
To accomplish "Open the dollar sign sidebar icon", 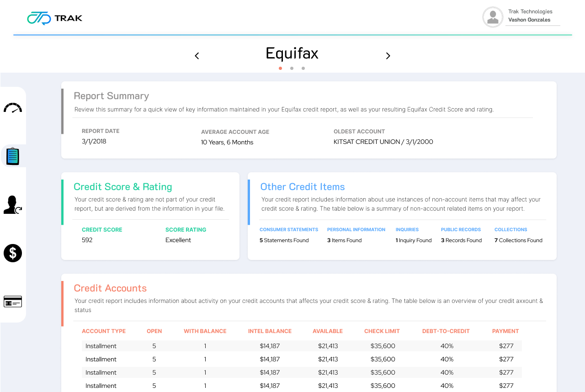I will [x=13, y=253].
